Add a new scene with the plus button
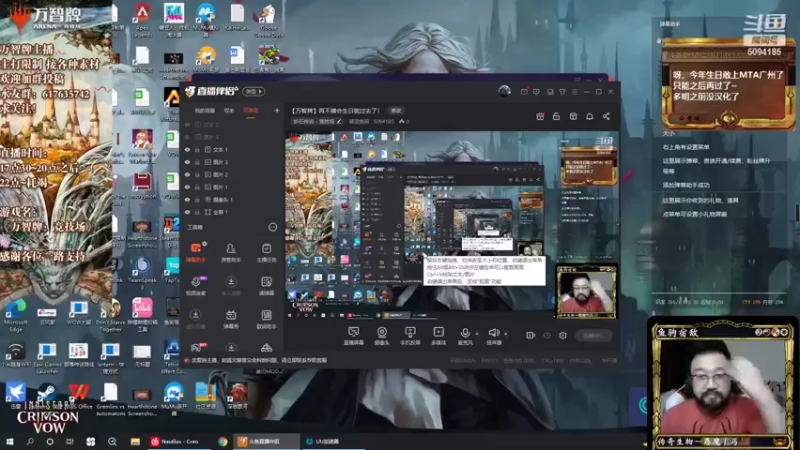The image size is (800, 450). pyautogui.click(x=277, y=110)
